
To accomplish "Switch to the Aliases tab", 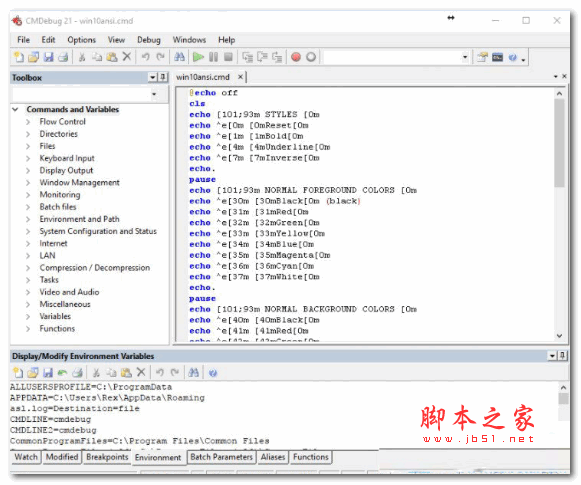I will [x=273, y=457].
